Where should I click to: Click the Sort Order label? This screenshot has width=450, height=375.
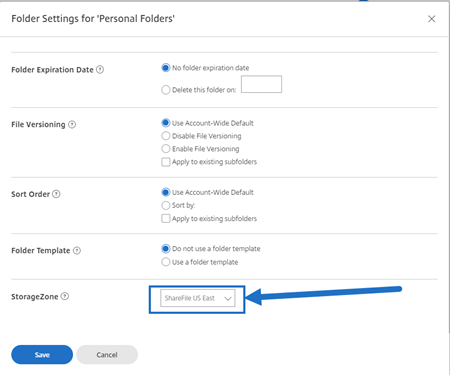pos(30,194)
